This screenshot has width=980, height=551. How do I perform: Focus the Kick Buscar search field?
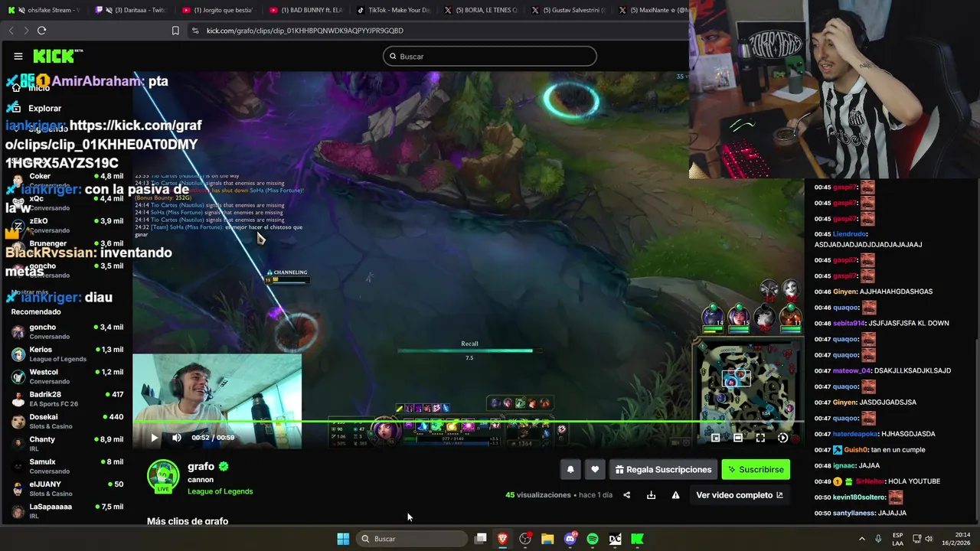(490, 56)
